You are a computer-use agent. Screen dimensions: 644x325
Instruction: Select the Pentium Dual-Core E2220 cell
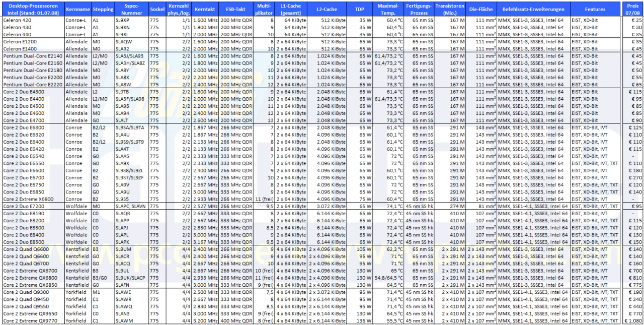pyautogui.click(x=34, y=85)
